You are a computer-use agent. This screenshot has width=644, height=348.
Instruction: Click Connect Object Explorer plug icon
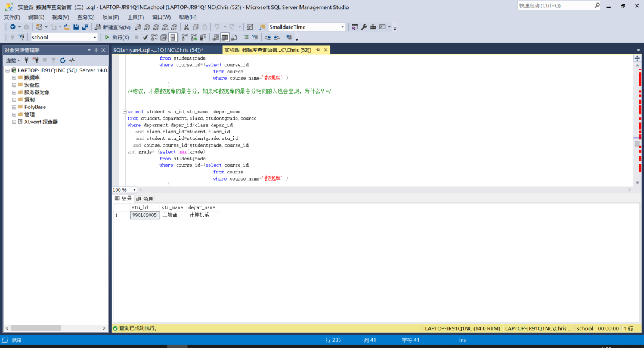click(26, 60)
